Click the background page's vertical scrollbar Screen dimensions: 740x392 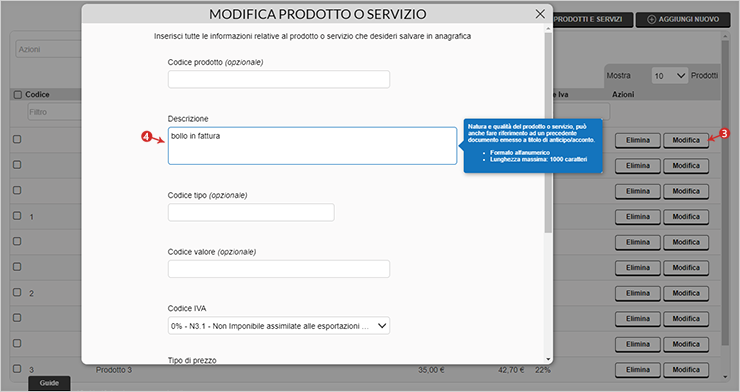[x=725, y=193]
